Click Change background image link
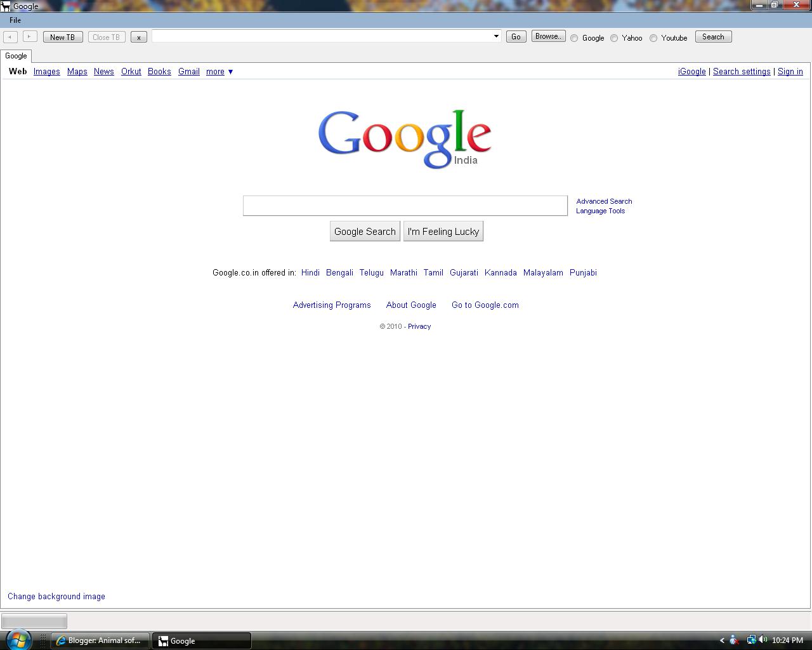The height and width of the screenshot is (650, 812). pyautogui.click(x=56, y=596)
